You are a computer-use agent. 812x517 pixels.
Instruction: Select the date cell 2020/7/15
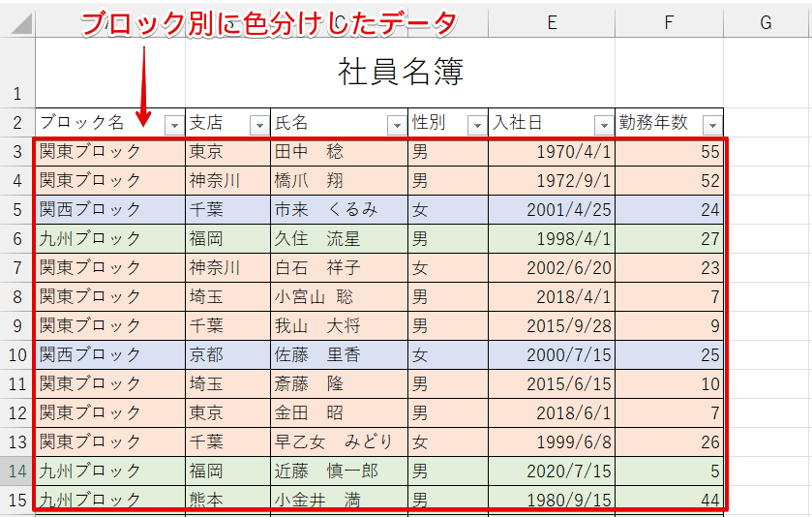552,471
